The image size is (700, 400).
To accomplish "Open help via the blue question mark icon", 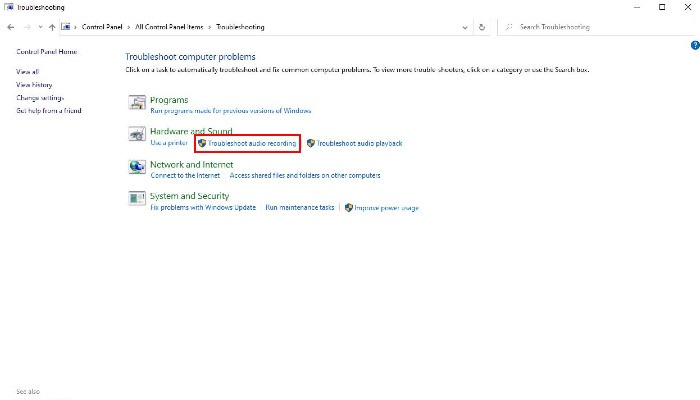I will [x=694, y=46].
